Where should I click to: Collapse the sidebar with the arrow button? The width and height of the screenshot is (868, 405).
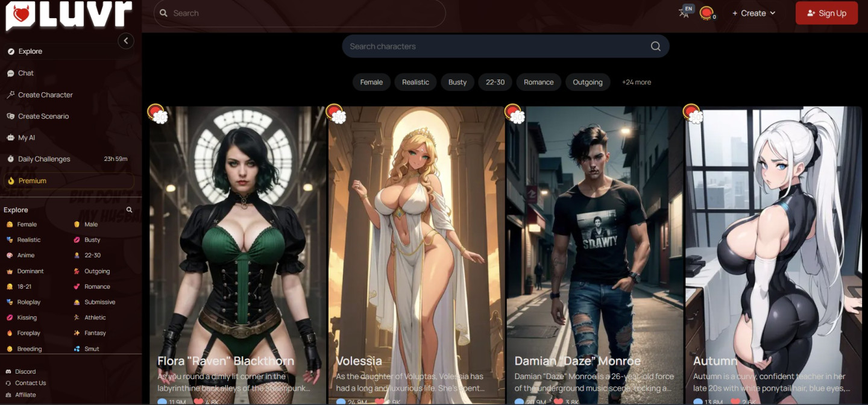click(x=125, y=41)
